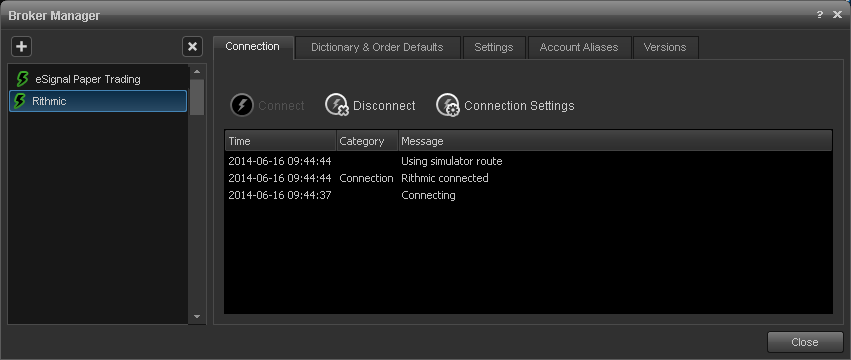
Task: Click broker list scrollbar down arrow
Action: [x=196, y=317]
